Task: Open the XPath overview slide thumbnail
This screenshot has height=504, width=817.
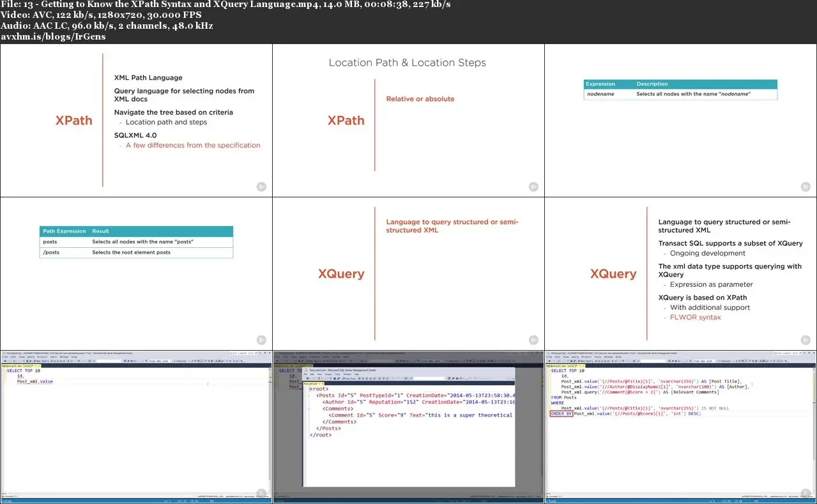Action: 136,120
